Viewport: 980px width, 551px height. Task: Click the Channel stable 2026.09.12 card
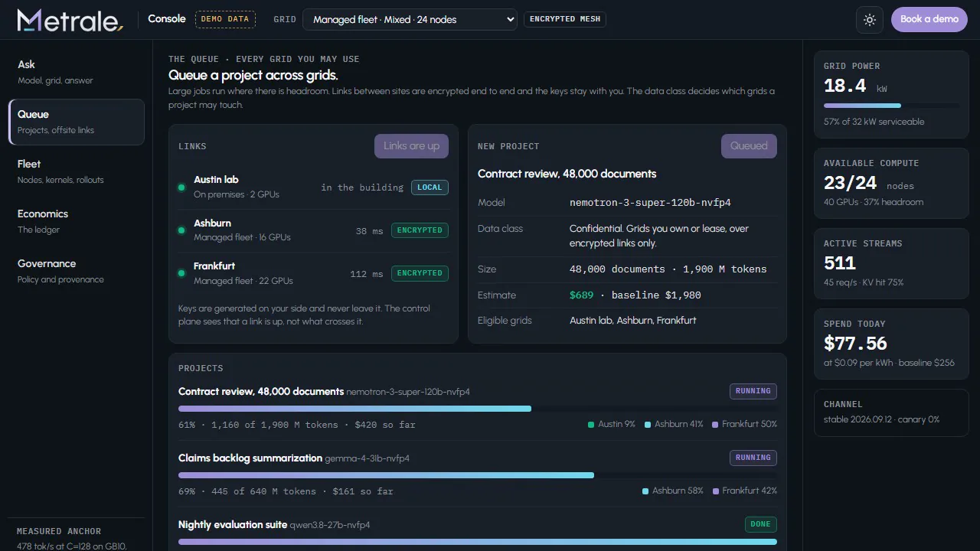coord(891,412)
